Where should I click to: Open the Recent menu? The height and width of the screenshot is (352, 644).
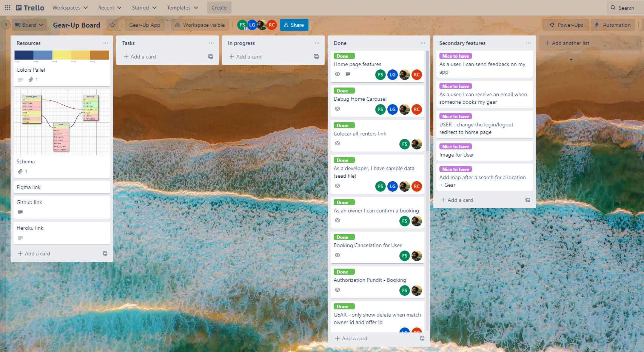pyautogui.click(x=109, y=8)
